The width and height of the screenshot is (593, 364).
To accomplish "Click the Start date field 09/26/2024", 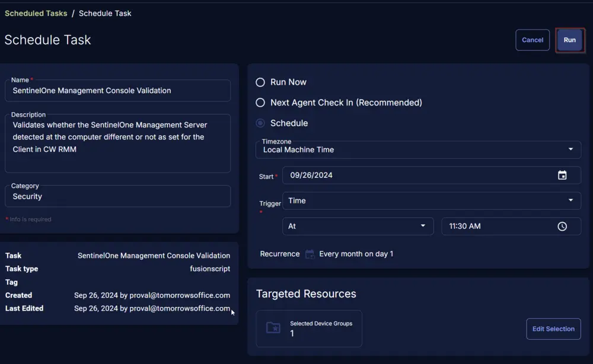I will 432,175.
